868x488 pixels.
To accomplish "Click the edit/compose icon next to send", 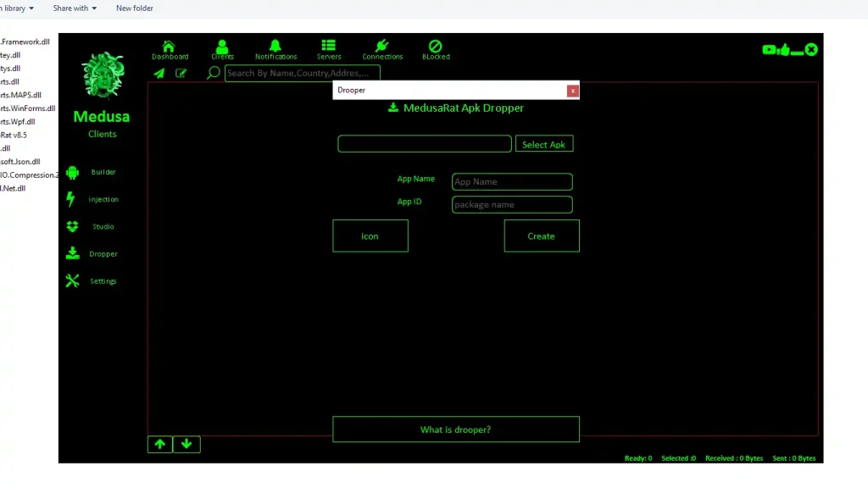I will tap(181, 73).
